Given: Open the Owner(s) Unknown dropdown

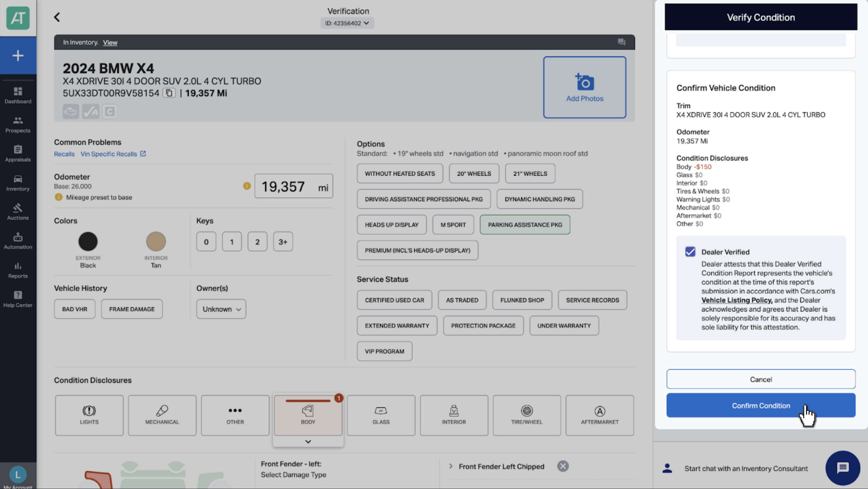Looking at the screenshot, I should click(x=221, y=309).
